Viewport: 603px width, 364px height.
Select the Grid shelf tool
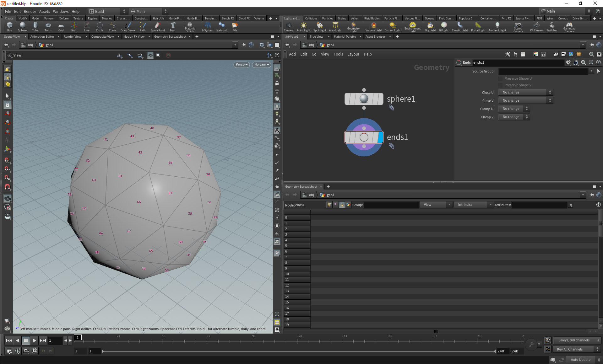coord(61,27)
